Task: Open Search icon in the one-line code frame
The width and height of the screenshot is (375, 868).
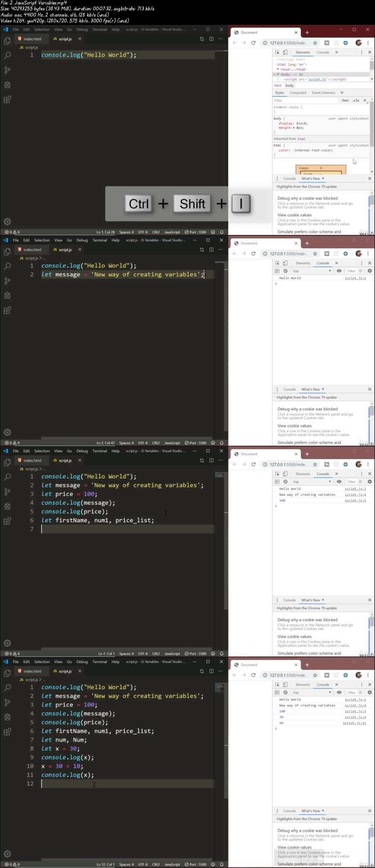Action: (x=7, y=55)
